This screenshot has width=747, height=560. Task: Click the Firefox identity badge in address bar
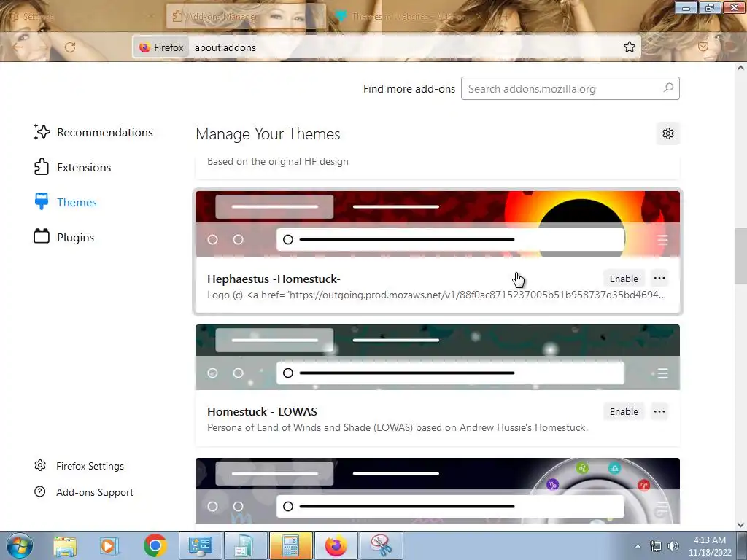tap(161, 47)
